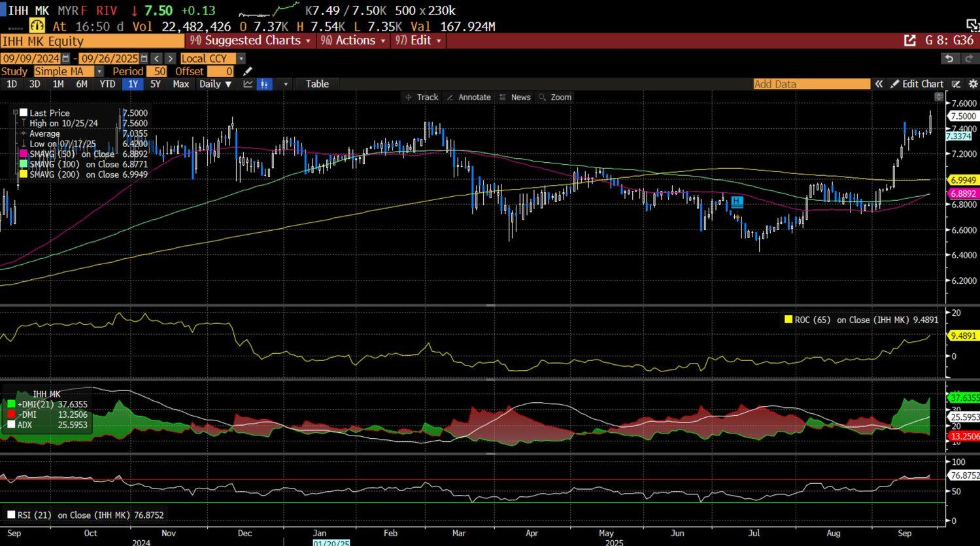Viewport: 980px width, 546px height.
Task: Toggle Annotate mode on chart
Action: pos(468,97)
